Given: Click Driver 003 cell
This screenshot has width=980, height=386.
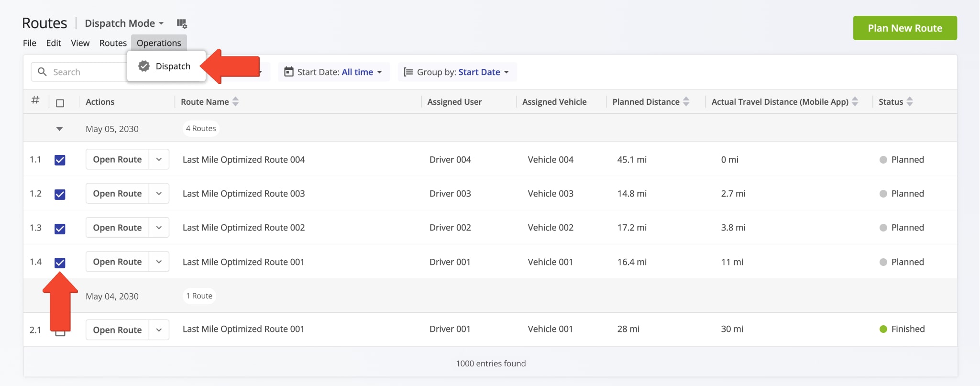Looking at the screenshot, I should [x=450, y=194].
